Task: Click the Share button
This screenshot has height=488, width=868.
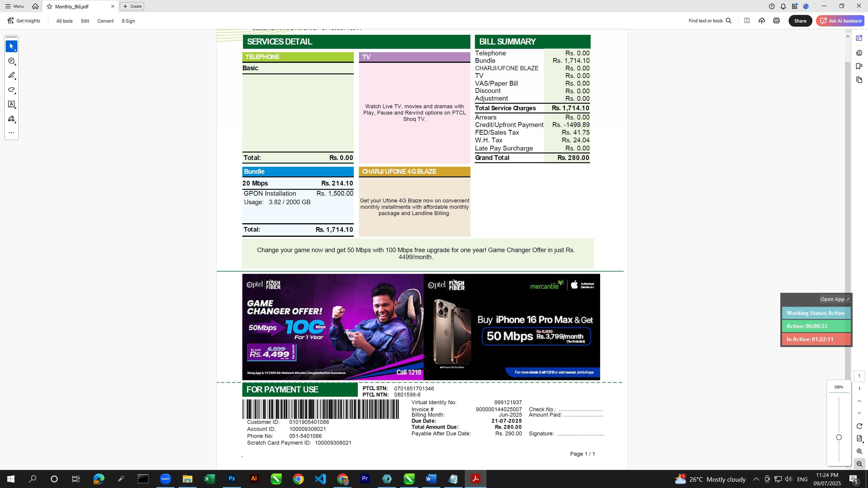Action: (x=800, y=21)
